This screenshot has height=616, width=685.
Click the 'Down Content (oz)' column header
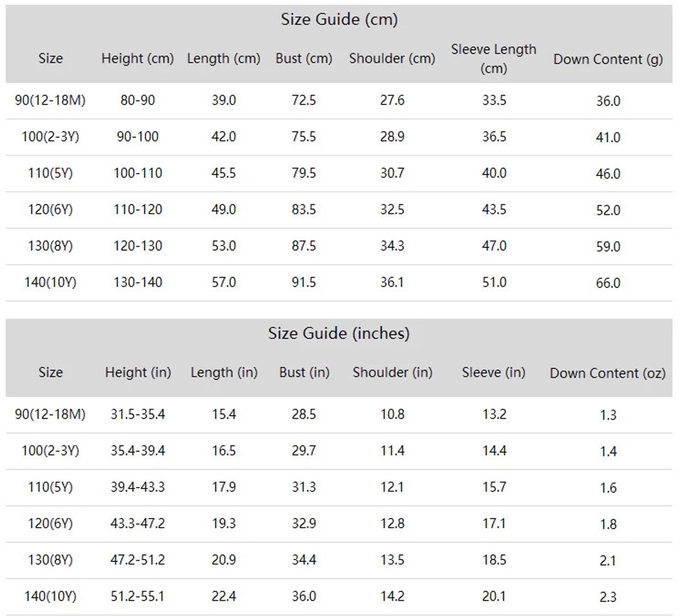coord(608,374)
